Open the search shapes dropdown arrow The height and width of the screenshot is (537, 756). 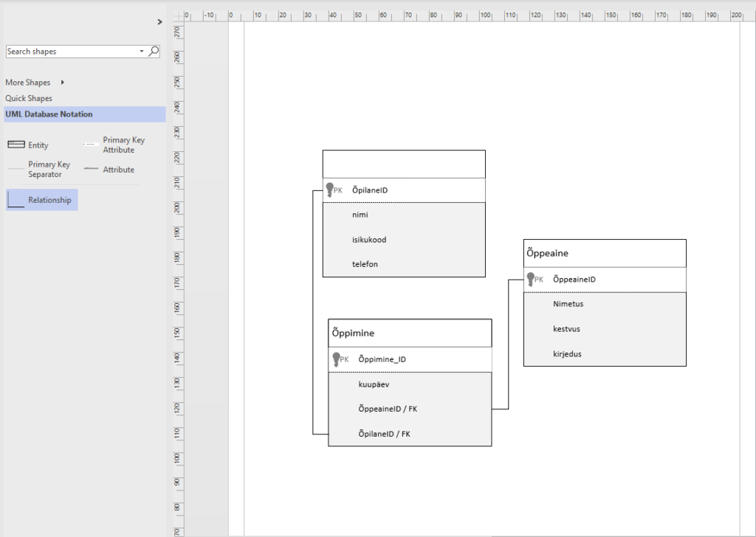(x=142, y=52)
